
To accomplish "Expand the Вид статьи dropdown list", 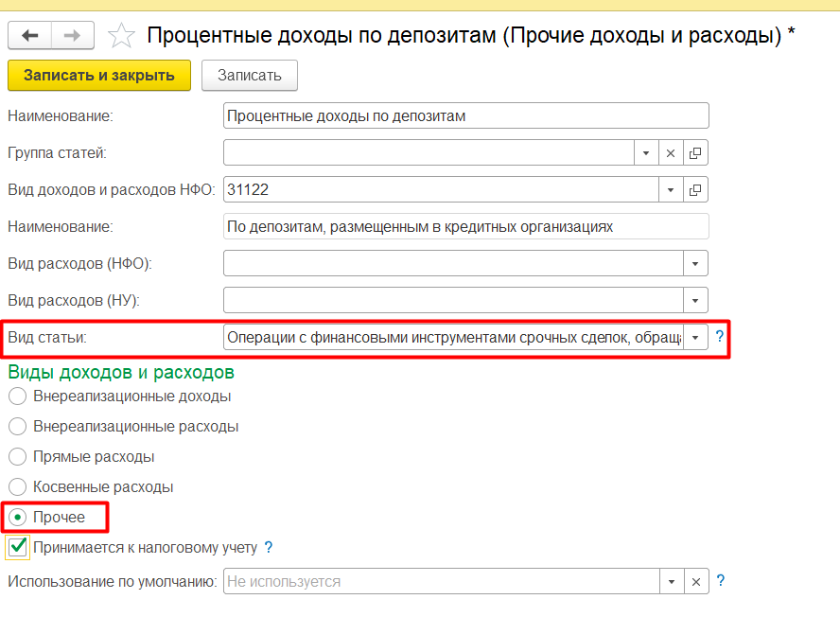I will (x=695, y=337).
